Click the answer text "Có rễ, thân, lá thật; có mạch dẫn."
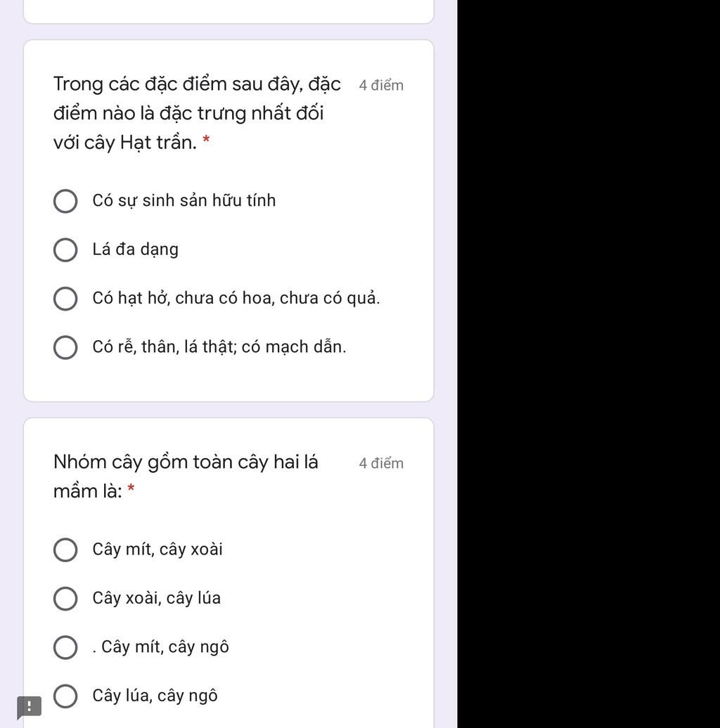This screenshot has height=728, width=720. coord(219,347)
